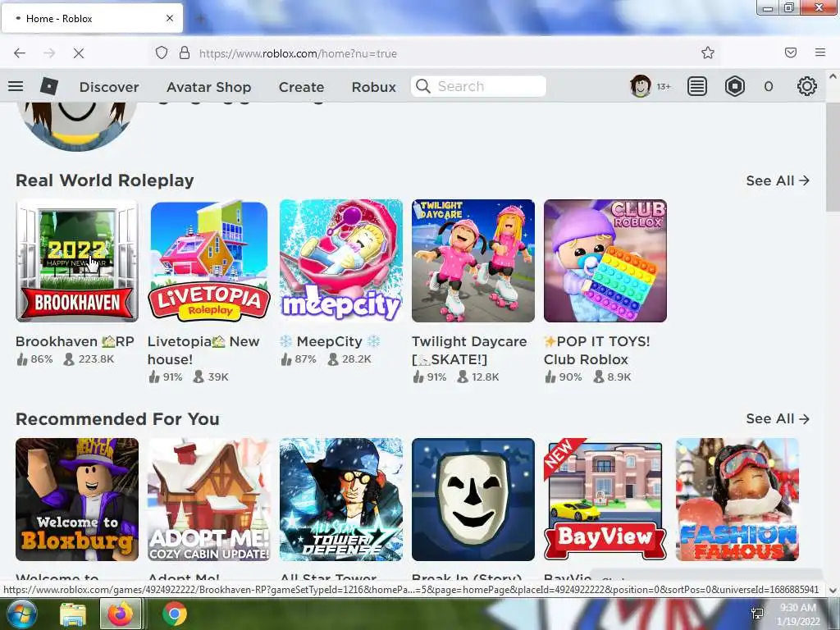This screenshot has width=840, height=630.
Task: Click the Recommended For You heading
Action: (118, 418)
